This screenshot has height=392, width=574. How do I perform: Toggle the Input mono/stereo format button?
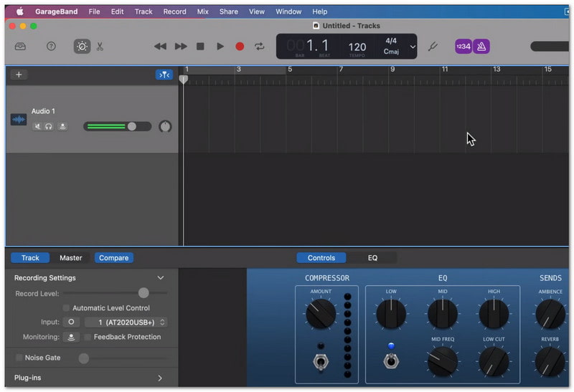[71, 322]
